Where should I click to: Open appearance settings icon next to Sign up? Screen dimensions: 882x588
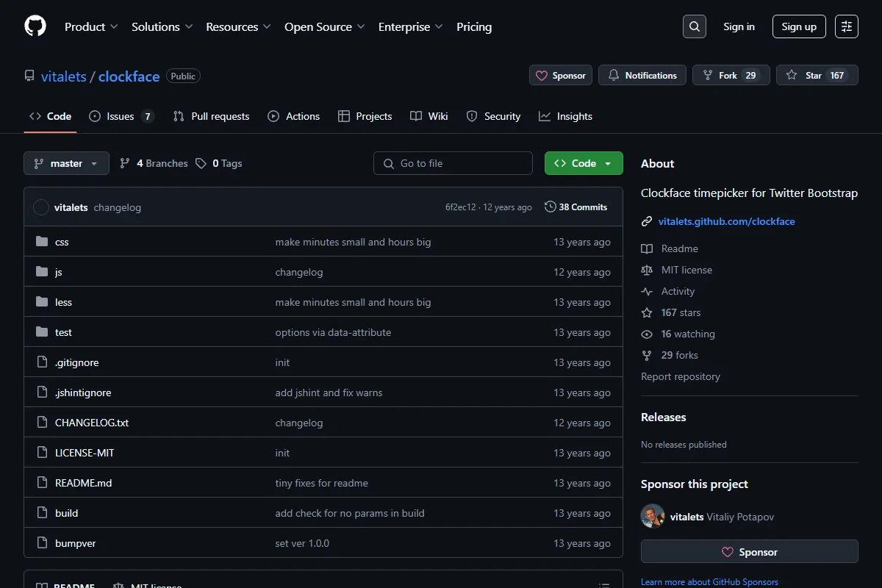coord(847,26)
